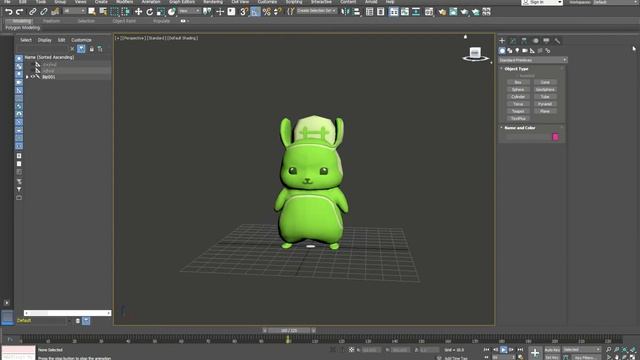The height and width of the screenshot is (360, 640).
Task: Open the Perspective viewport label menu
Action: pyautogui.click(x=133, y=38)
